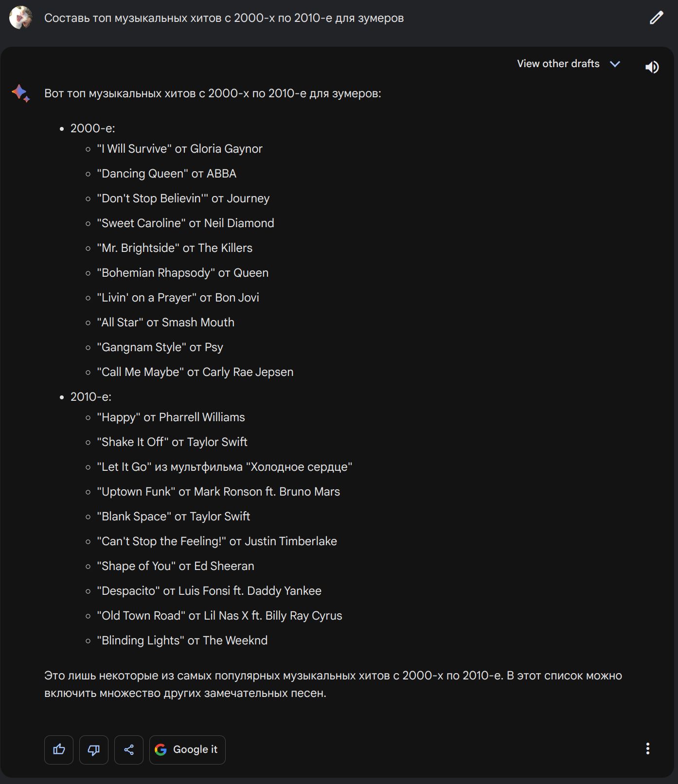678x784 pixels.
Task: Click the chevron beside View other drafts
Action: [x=615, y=64]
